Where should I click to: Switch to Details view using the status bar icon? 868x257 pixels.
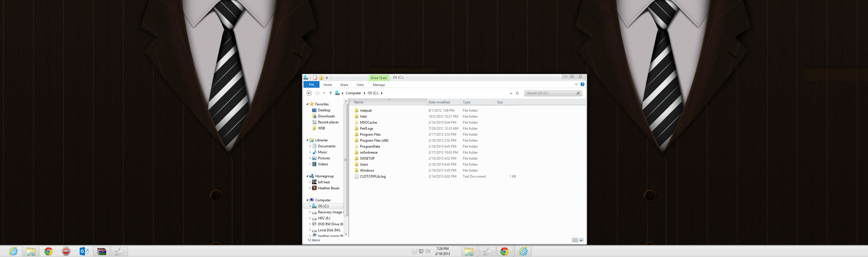pyautogui.click(x=575, y=240)
